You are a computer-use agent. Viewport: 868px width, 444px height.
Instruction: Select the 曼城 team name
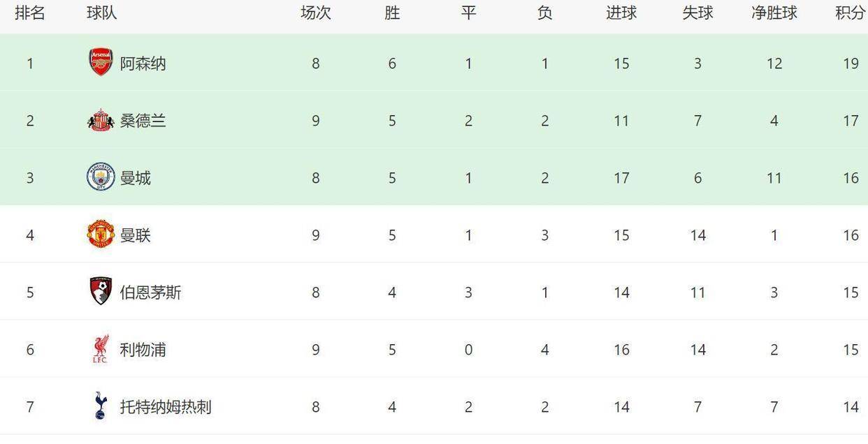click(x=135, y=178)
